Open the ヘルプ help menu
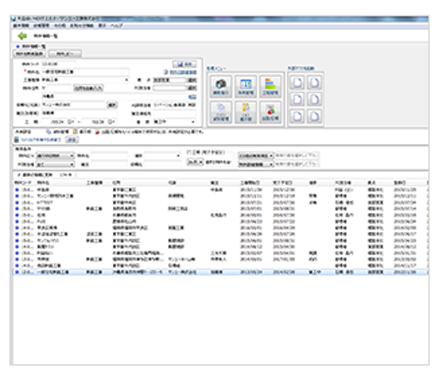442x375 pixels. click(117, 25)
